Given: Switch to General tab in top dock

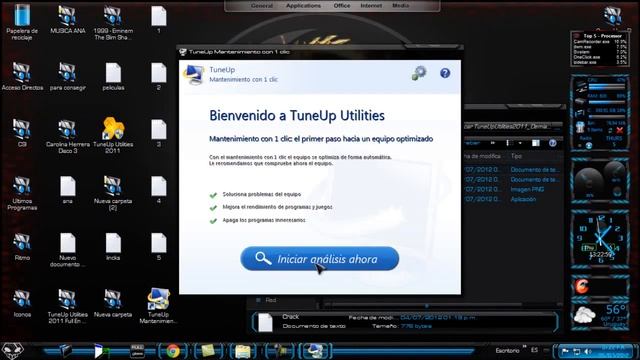Looking at the screenshot, I should point(262,6).
